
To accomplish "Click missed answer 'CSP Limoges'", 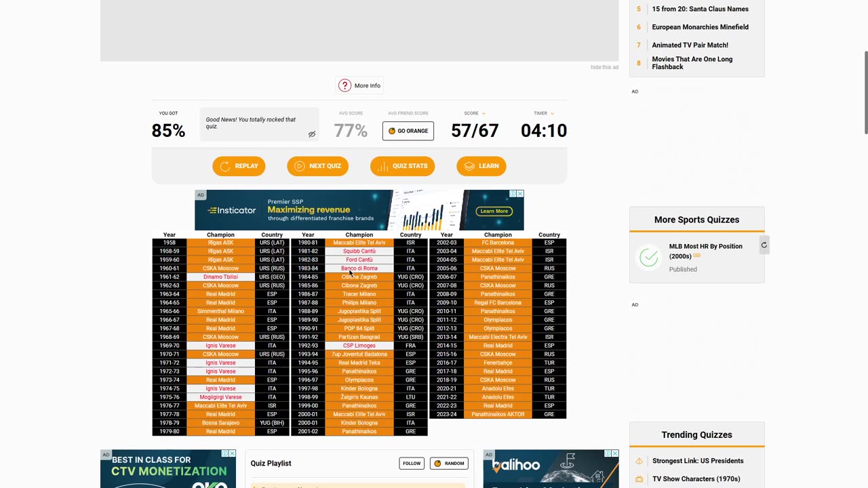I will (359, 346).
